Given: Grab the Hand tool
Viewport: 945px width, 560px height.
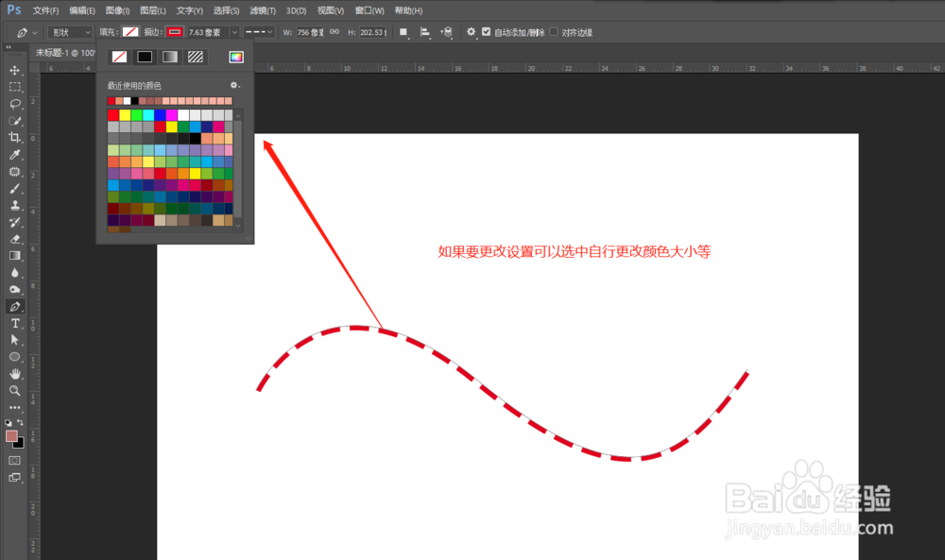Looking at the screenshot, I should [15, 374].
